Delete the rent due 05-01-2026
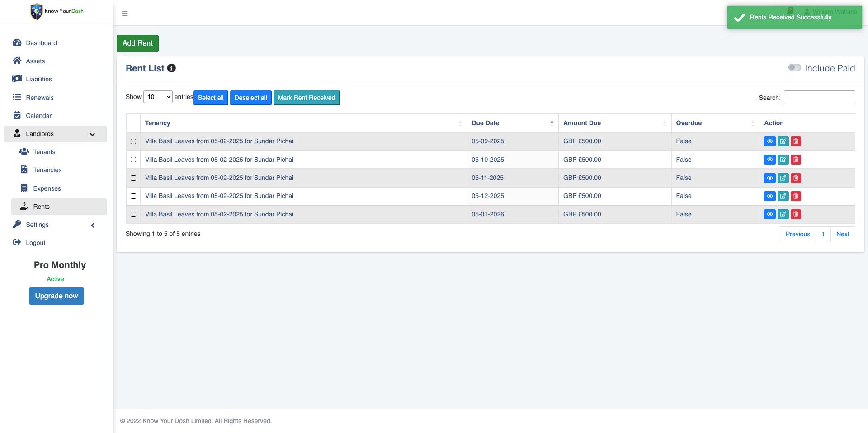The width and height of the screenshot is (868, 433). click(x=796, y=214)
